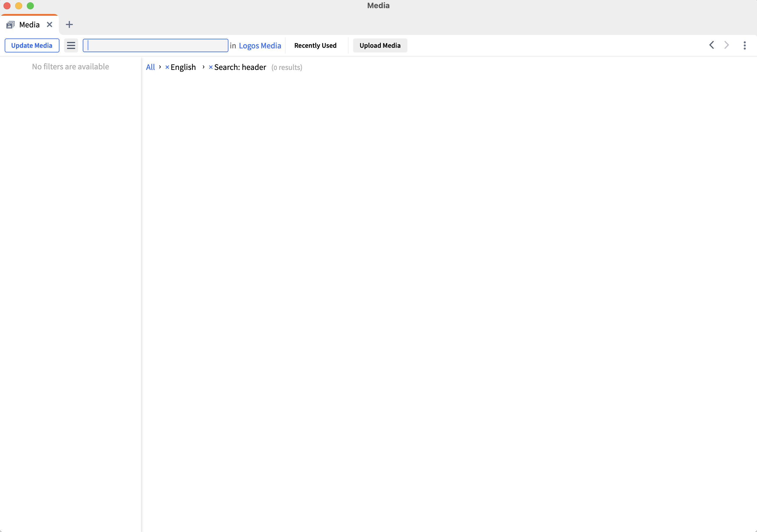Maximize window with green button
The height and width of the screenshot is (532, 757).
(30, 6)
